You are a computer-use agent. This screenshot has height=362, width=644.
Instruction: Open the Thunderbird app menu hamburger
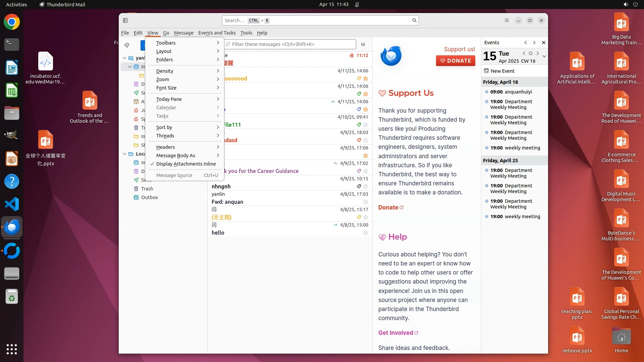tap(506, 20)
